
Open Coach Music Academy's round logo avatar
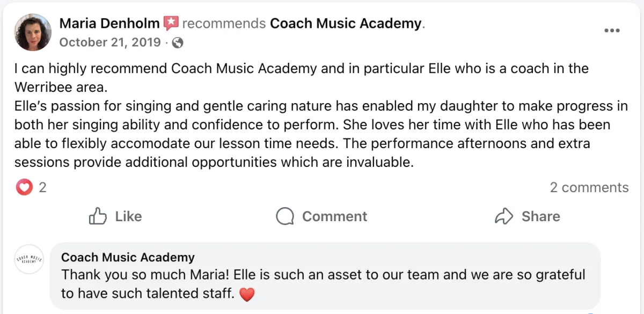[29, 259]
